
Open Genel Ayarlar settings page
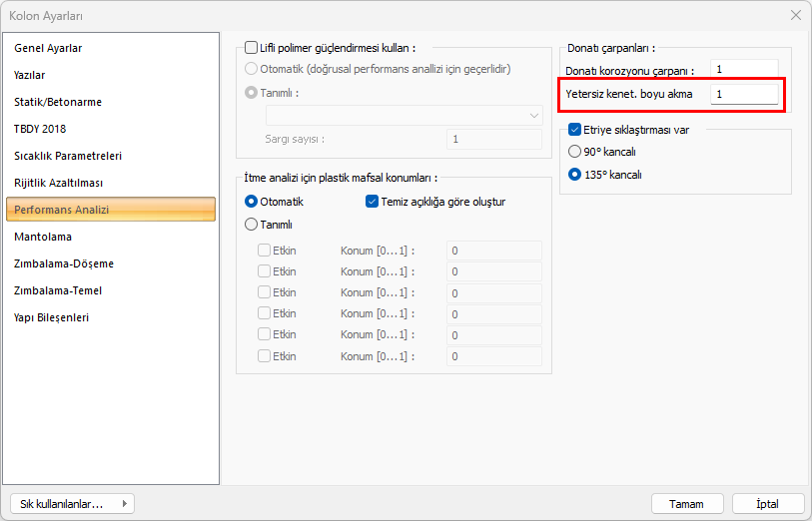tap(48, 48)
